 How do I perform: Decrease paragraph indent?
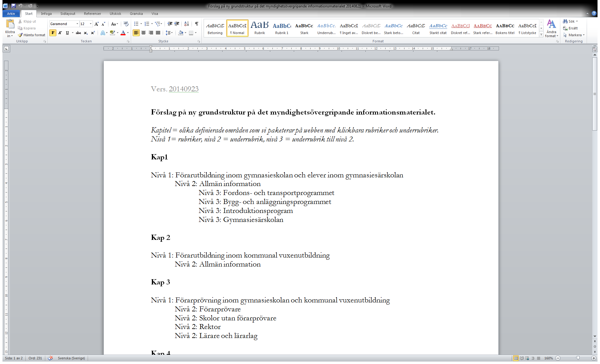click(170, 24)
